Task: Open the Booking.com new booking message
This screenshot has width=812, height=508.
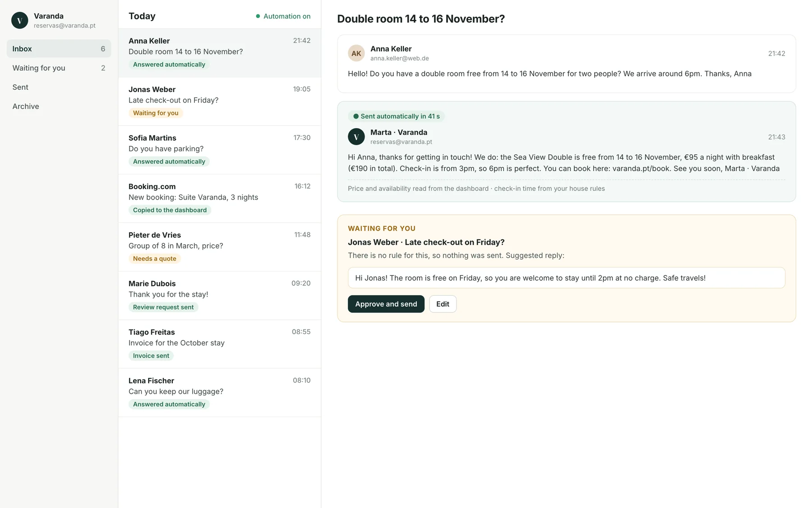Action: (x=220, y=199)
